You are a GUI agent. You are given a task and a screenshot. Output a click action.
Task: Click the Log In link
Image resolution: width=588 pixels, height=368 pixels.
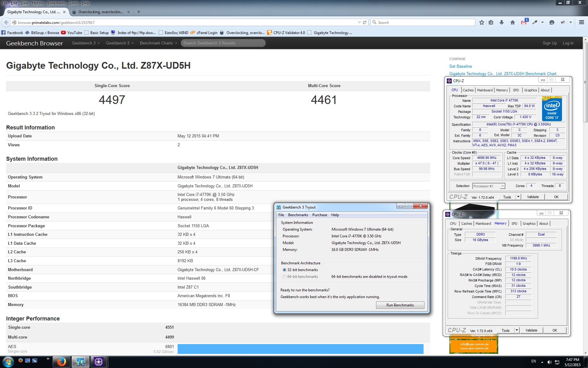568,43
